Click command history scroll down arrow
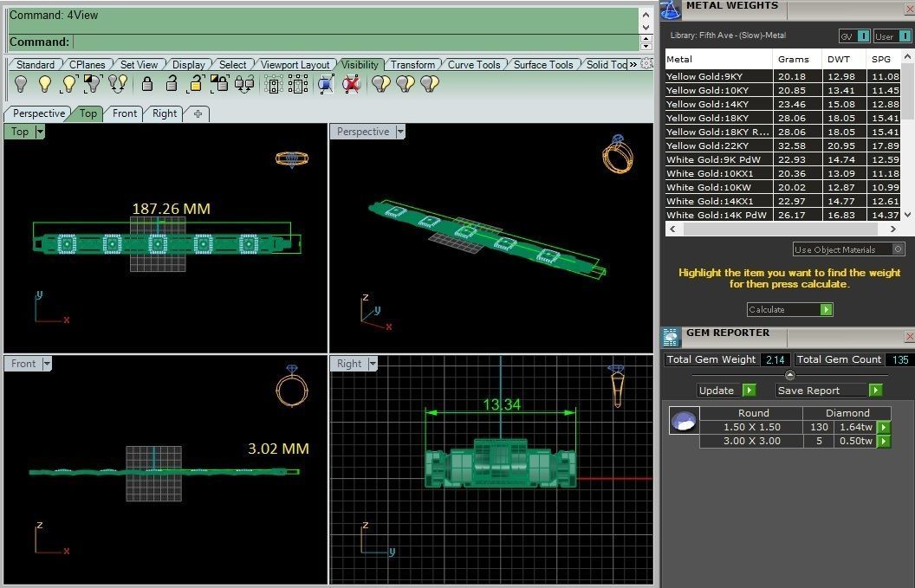This screenshot has height=588, width=915. (x=646, y=28)
